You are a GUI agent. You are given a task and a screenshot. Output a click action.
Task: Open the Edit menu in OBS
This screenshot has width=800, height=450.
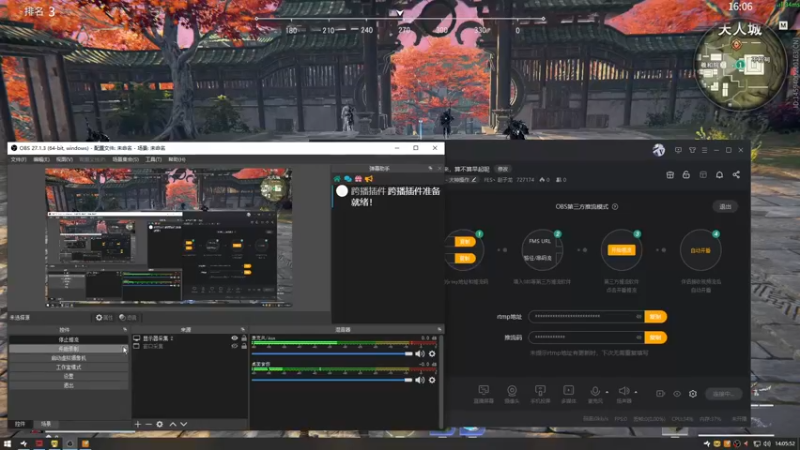coord(41,160)
